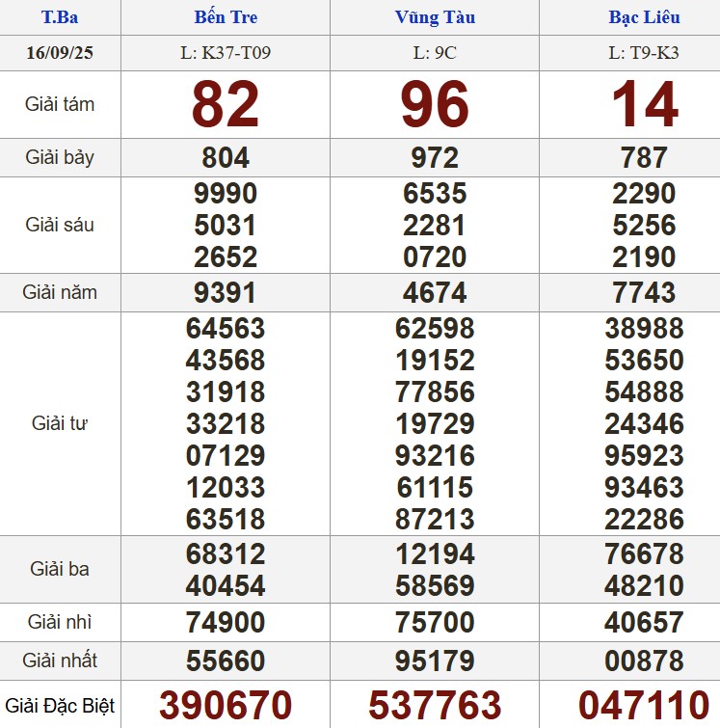Open the Bến Tre province link
This screenshot has width=720, height=728.
click(226, 17)
